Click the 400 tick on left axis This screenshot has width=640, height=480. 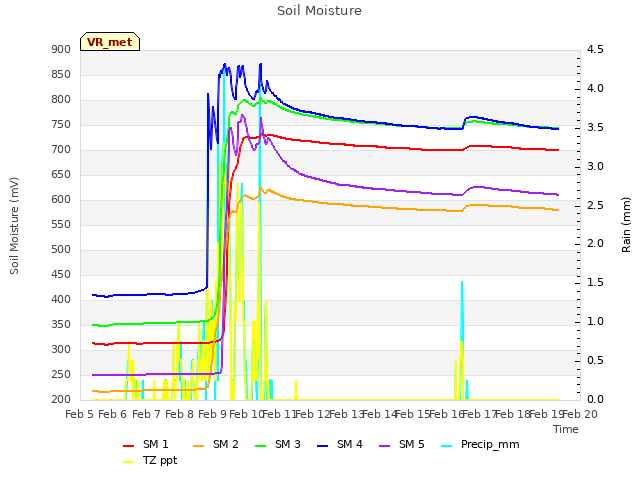pyautogui.click(x=61, y=300)
